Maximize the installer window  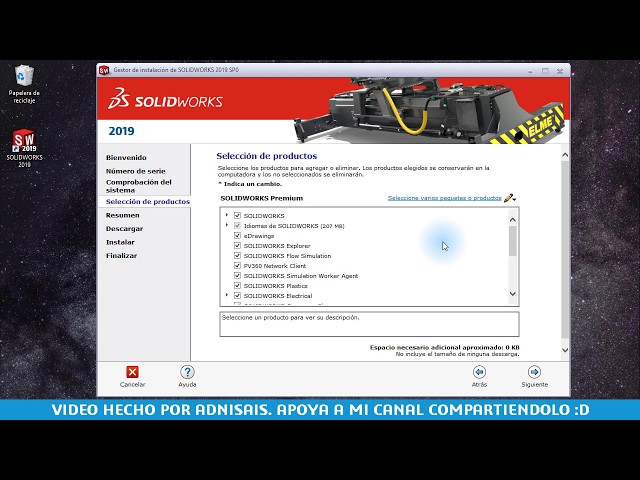coord(545,71)
